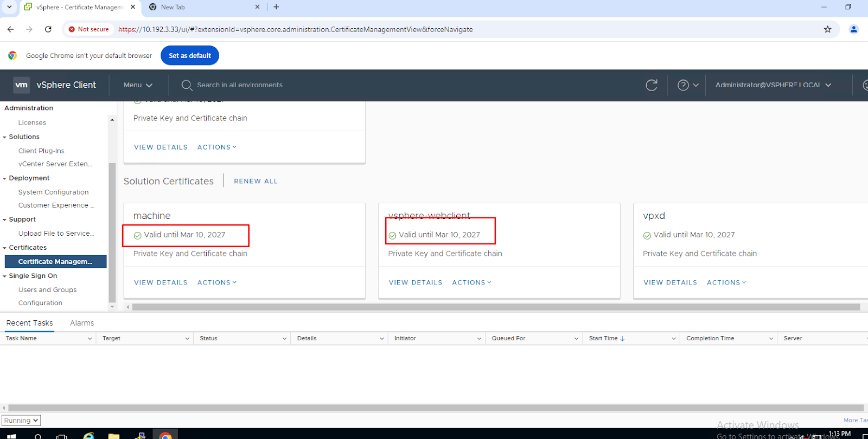This screenshot has width=868, height=439.
Task: Click Set as default browser button
Action: coord(190,55)
